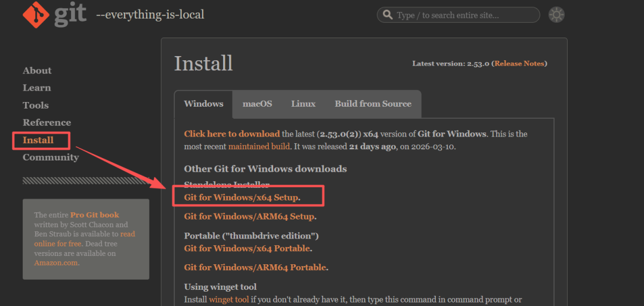This screenshot has height=306, width=644.
Task: Click the 'git' wordmark text
Action: pos(70,15)
